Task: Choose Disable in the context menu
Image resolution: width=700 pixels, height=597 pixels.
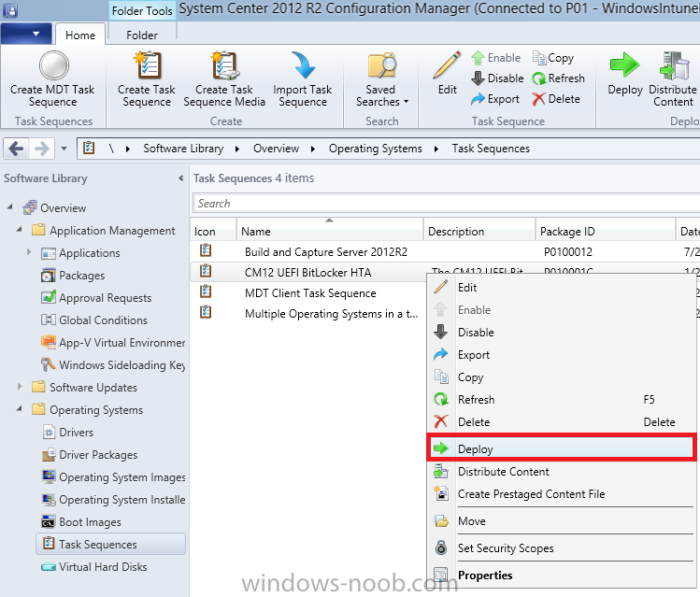Action: tap(562, 332)
